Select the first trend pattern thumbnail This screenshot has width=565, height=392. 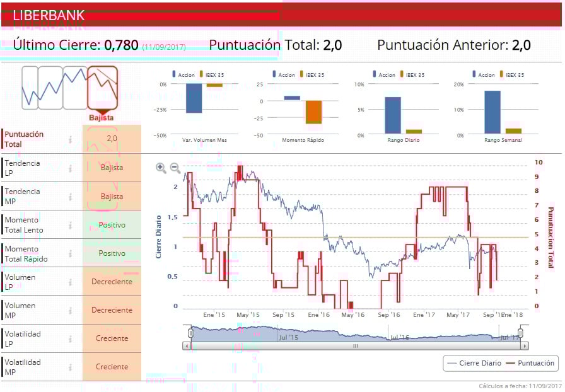[30, 88]
